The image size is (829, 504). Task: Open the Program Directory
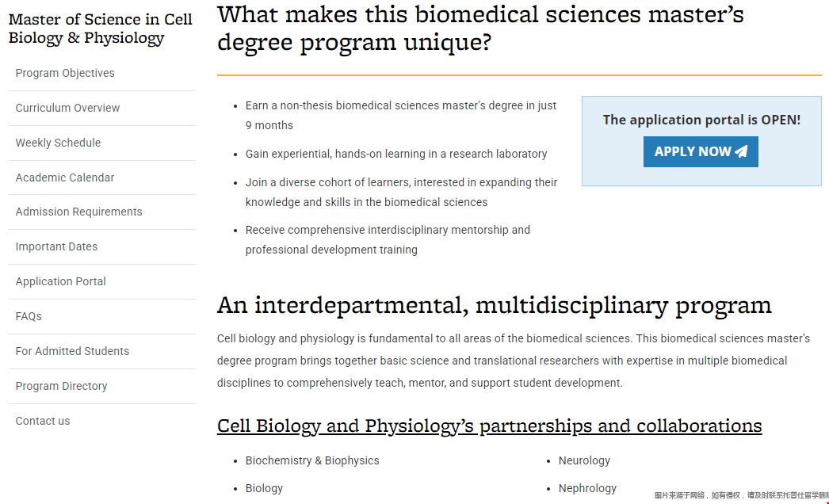coord(61,386)
